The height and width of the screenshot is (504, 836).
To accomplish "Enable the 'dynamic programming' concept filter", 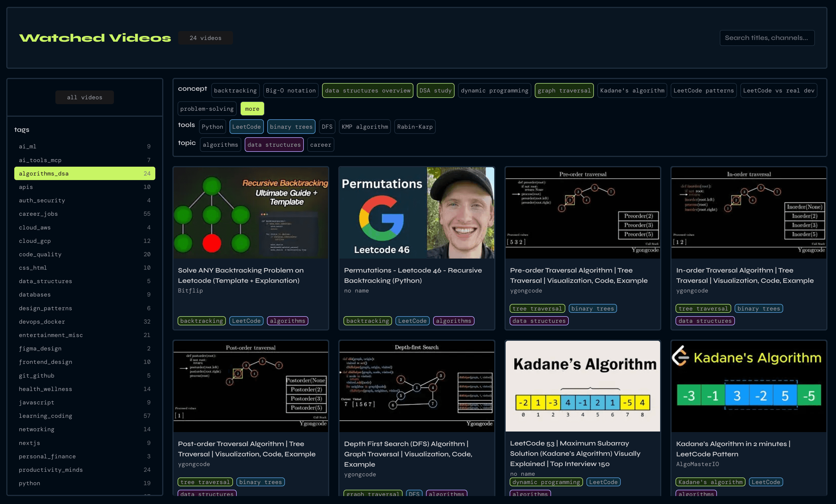I will point(494,90).
